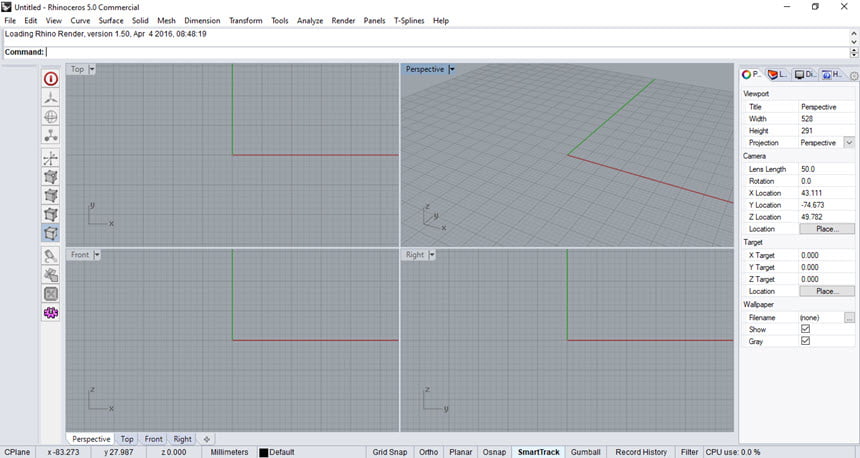Image resolution: width=860 pixels, height=458 pixels.
Task: Switch to the Display panel tab
Action: pyautogui.click(x=805, y=74)
